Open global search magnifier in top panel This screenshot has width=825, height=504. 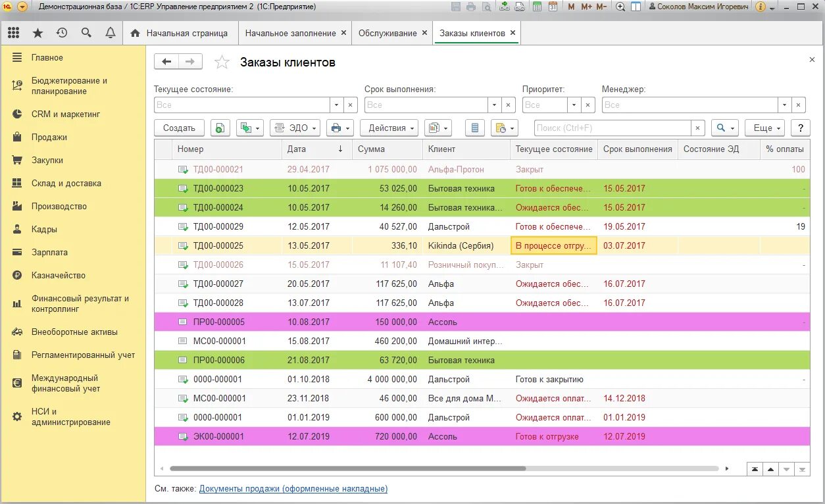pos(86,33)
